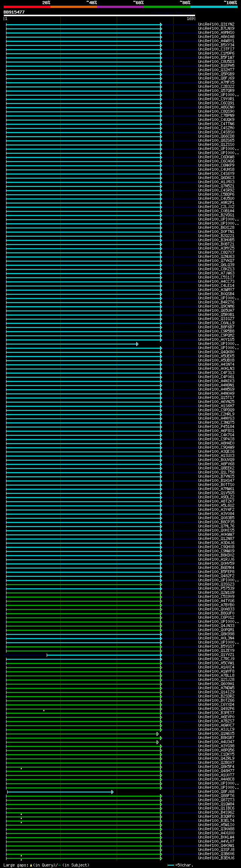
Task: Select hit label UniRef100_C4TTN6
Action: coord(216,124)
